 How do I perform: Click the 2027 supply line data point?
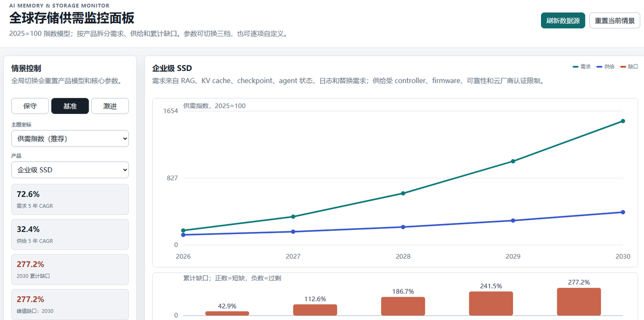(293, 232)
